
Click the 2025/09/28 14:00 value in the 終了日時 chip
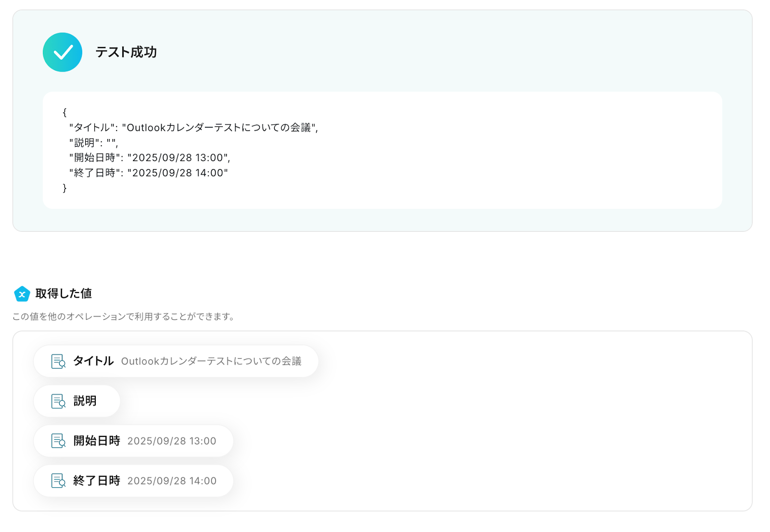pos(172,481)
